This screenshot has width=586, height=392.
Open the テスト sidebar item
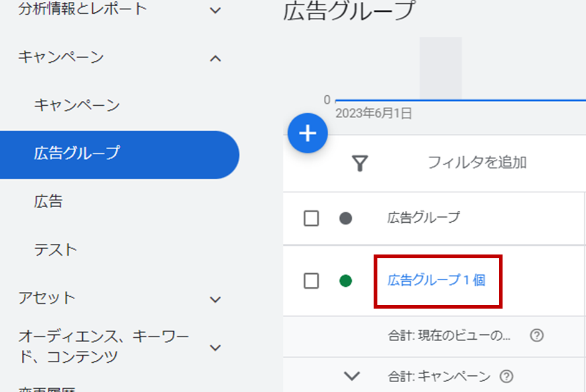tap(55, 250)
